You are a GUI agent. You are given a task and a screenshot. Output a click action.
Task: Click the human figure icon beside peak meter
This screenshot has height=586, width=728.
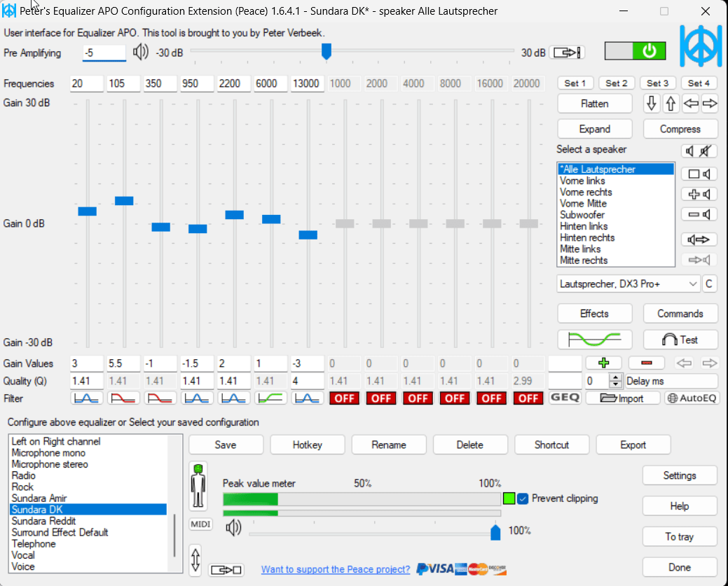[x=198, y=486]
